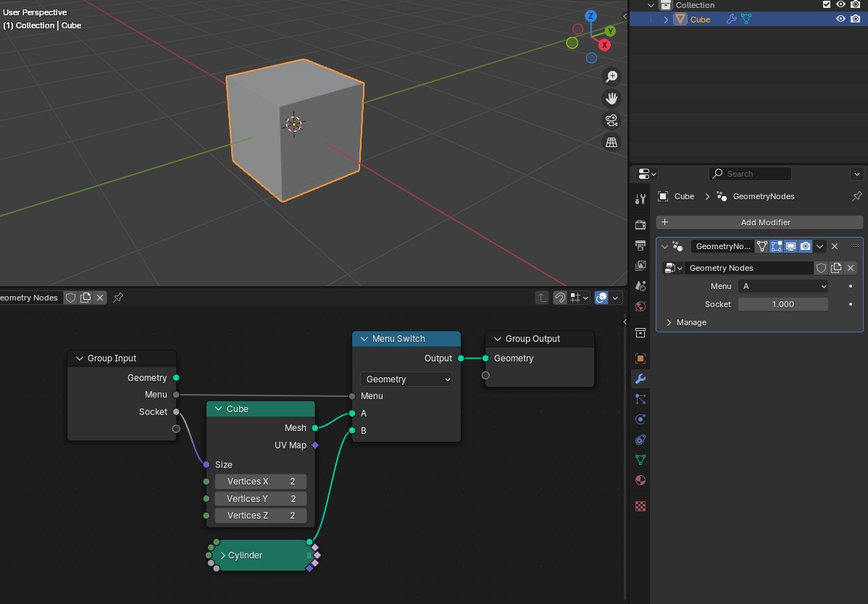Toggle Collection exclude checkbox in outliner
The width and height of the screenshot is (868, 604).
827,4
